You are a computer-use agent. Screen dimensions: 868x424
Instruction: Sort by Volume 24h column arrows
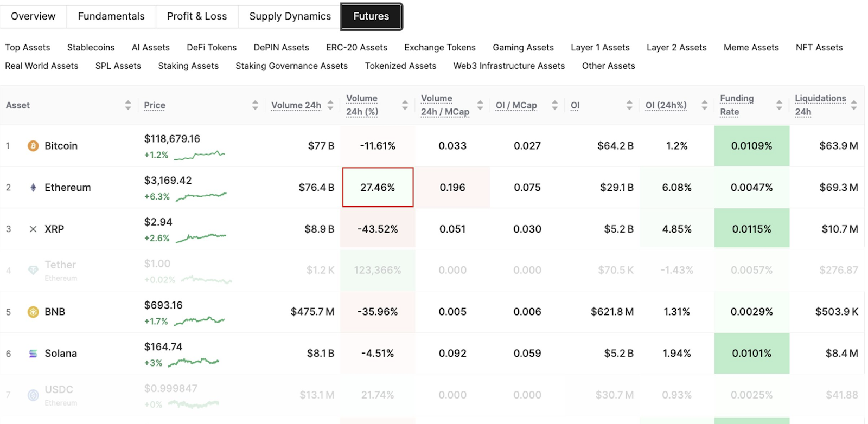coord(330,105)
